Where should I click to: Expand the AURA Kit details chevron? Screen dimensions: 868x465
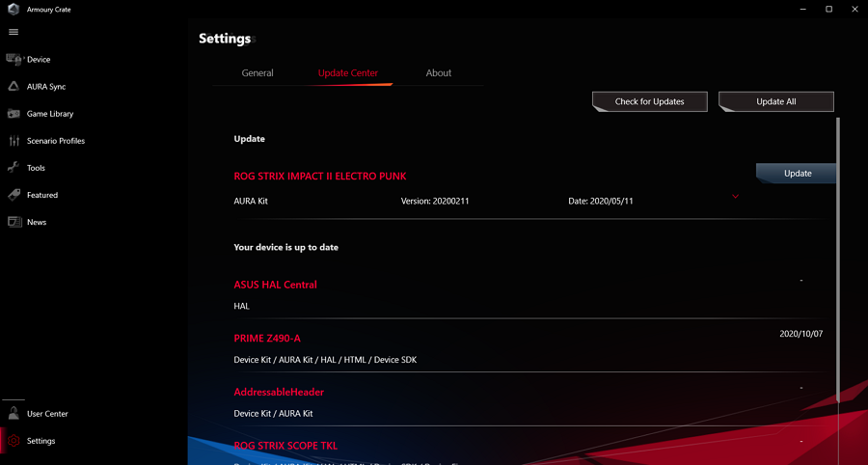(735, 197)
